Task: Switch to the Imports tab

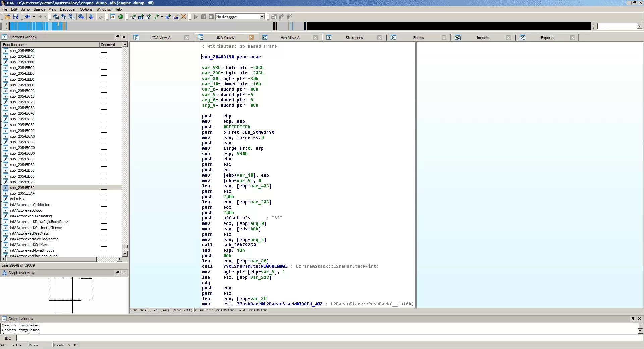Action: coord(483,38)
